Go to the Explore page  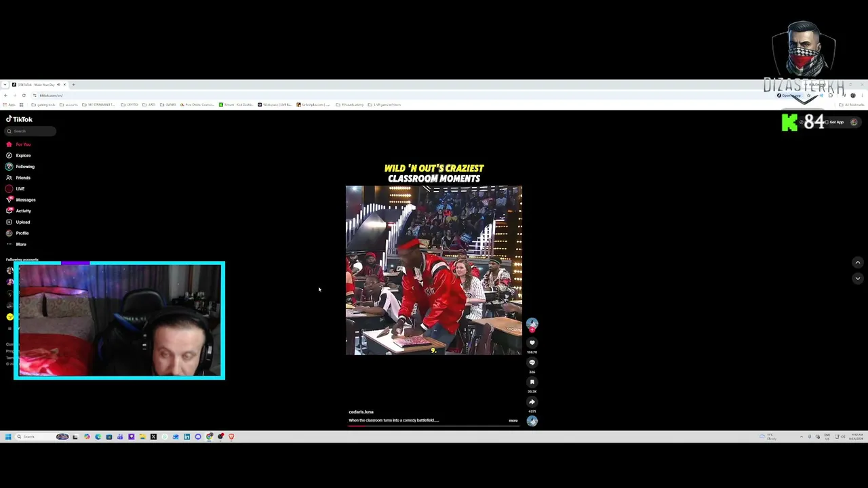pyautogui.click(x=19, y=155)
